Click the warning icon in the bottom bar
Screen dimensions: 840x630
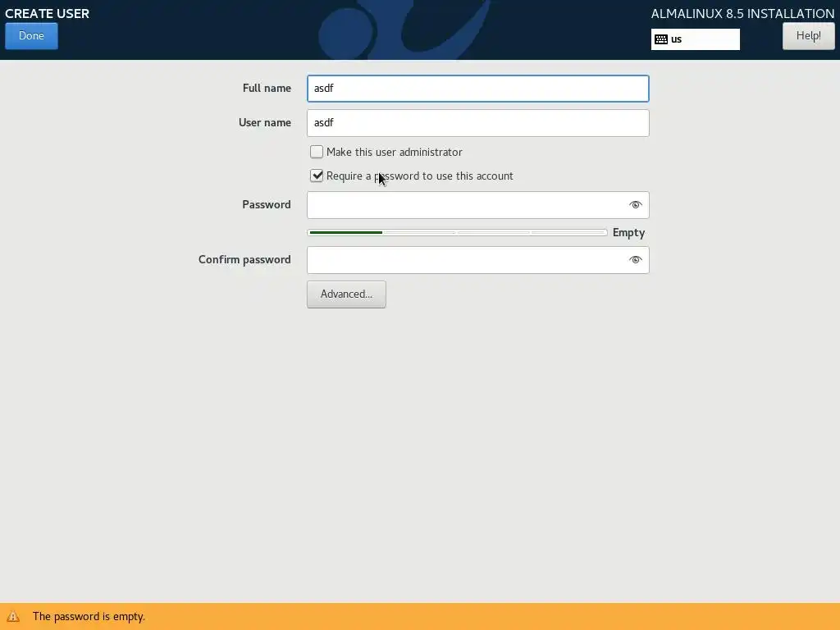[x=13, y=617]
